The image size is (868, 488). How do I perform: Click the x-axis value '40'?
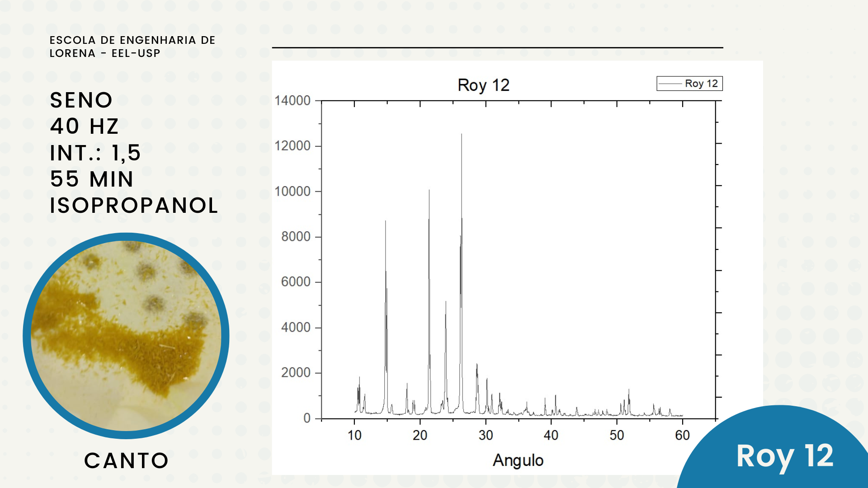pyautogui.click(x=551, y=435)
